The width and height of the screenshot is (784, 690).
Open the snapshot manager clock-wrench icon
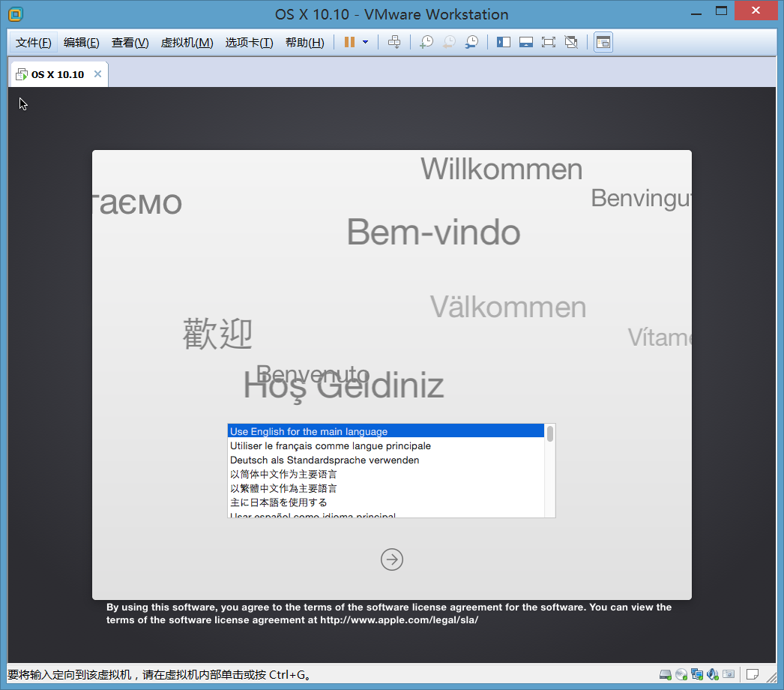(x=471, y=42)
